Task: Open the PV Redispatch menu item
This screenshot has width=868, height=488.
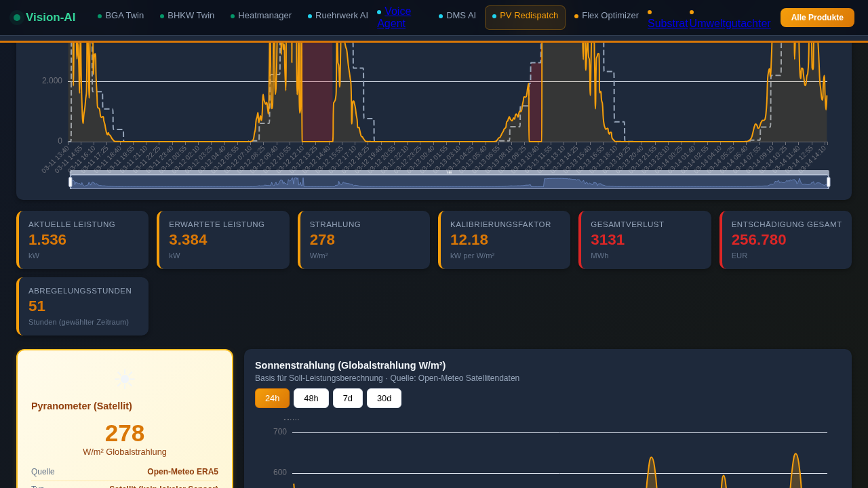Action: pyautogui.click(x=525, y=17)
